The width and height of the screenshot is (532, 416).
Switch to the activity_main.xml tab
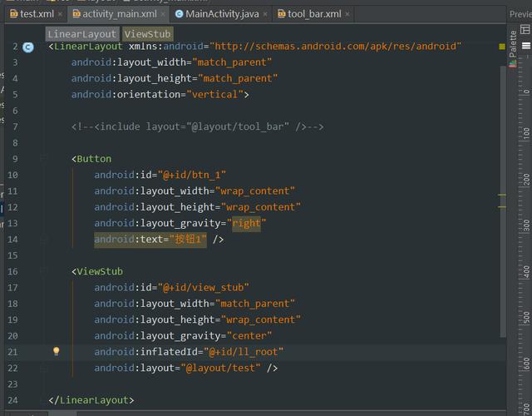pyautogui.click(x=119, y=14)
